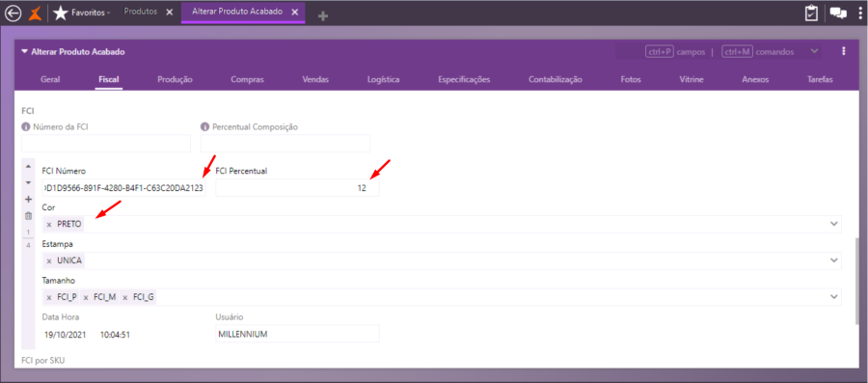This screenshot has width=868, height=383.
Task: Move to next record with down arrow
Action: point(28,182)
